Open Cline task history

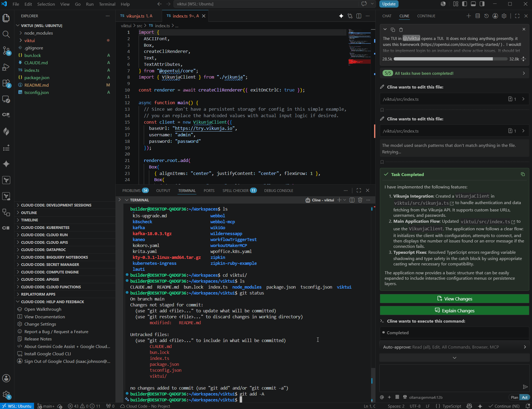click(486, 16)
